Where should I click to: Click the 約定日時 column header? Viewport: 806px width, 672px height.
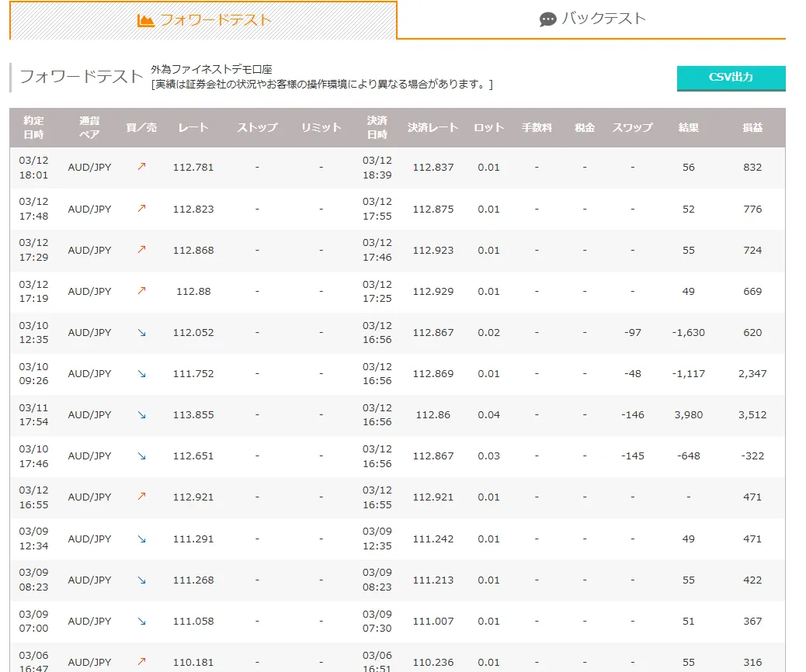[33, 128]
